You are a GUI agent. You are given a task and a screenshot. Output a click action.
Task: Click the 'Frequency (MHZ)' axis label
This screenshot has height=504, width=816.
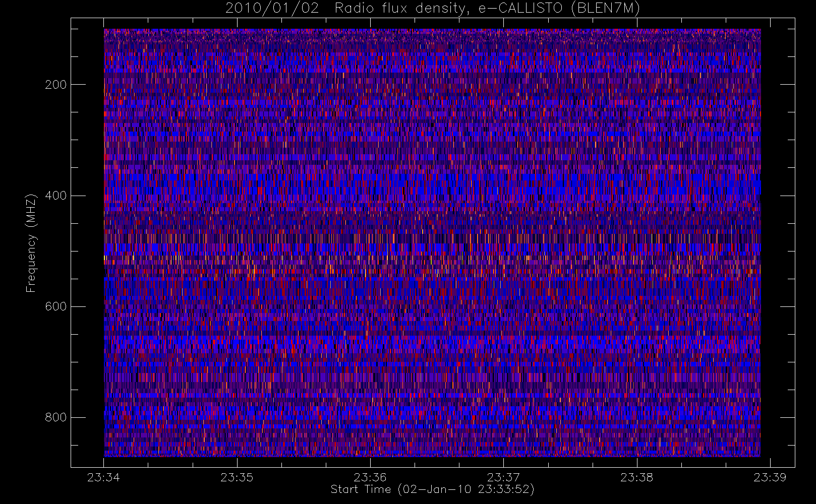click(31, 243)
